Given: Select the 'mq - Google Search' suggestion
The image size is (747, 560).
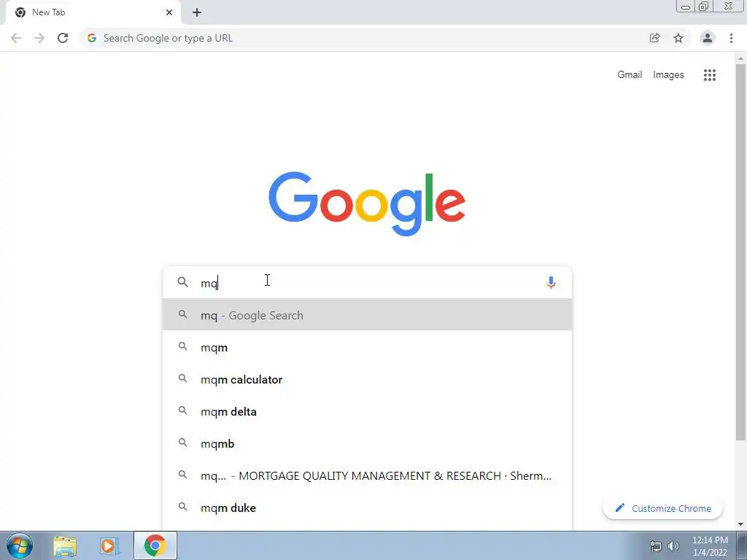Looking at the screenshot, I should 368,315.
